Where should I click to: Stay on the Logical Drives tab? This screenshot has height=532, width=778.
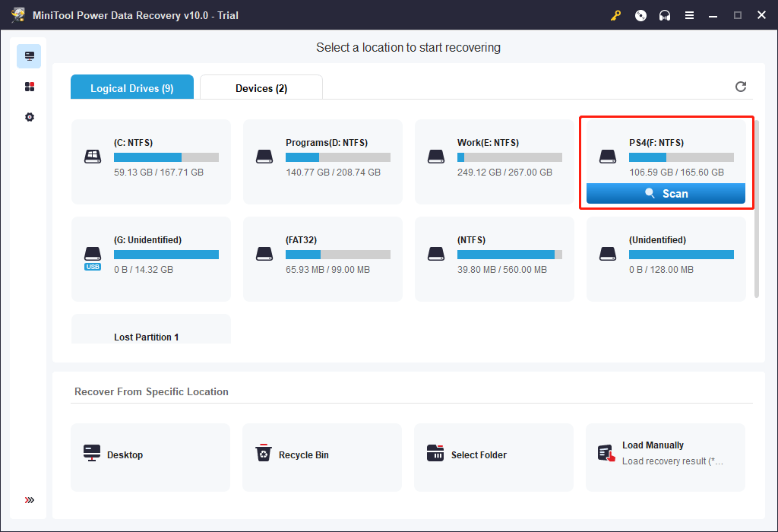pos(131,87)
